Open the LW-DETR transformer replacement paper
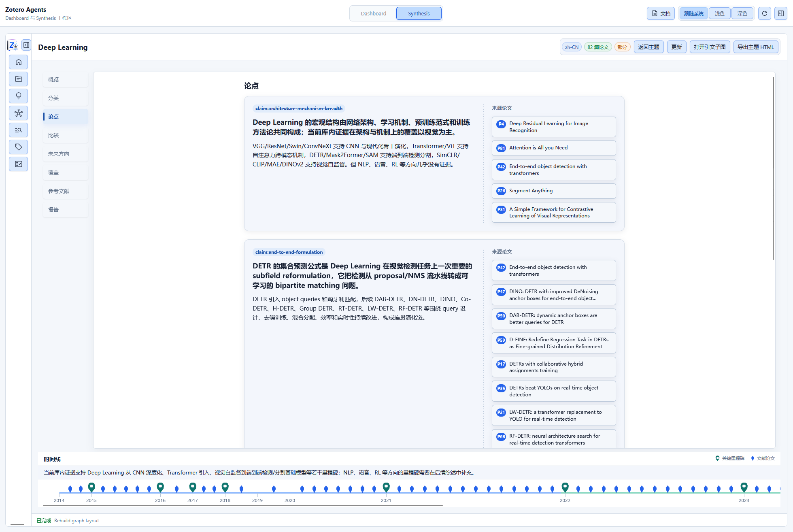Viewport: 793px width, 532px height. (553, 415)
